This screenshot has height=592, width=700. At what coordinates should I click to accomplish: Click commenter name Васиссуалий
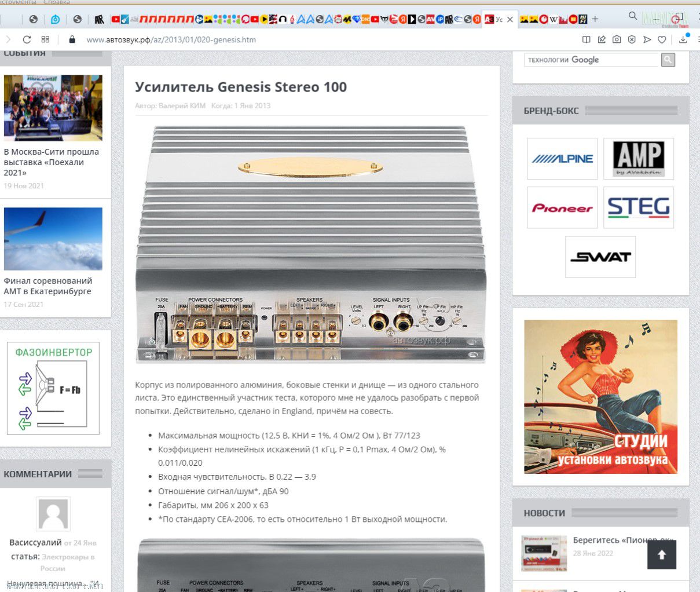pyautogui.click(x=35, y=543)
